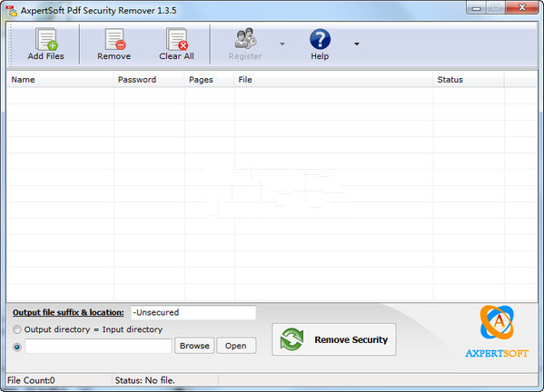This screenshot has height=392, width=544.
Task: Click the Status column header
Action: click(x=469, y=80)
